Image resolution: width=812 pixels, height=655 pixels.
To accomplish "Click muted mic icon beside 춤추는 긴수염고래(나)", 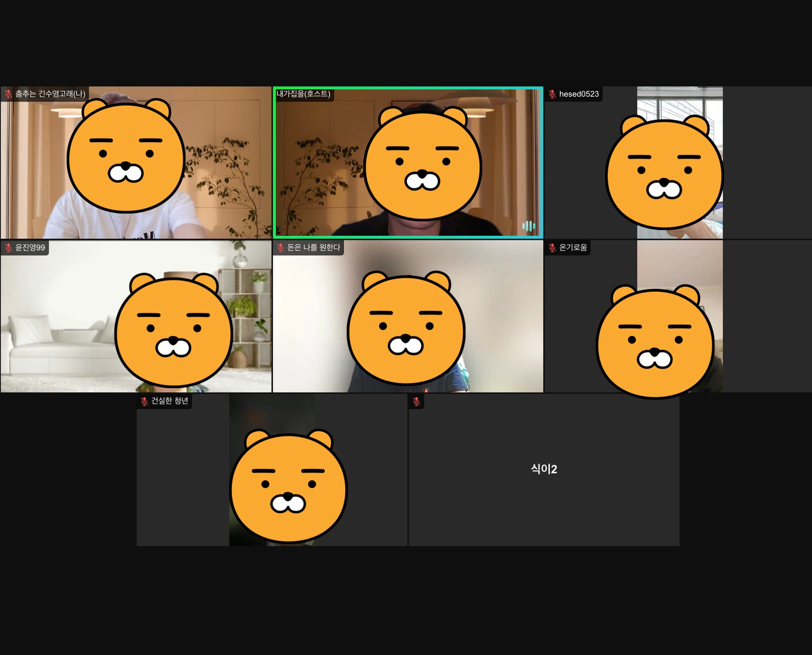I will pos(8,94).
